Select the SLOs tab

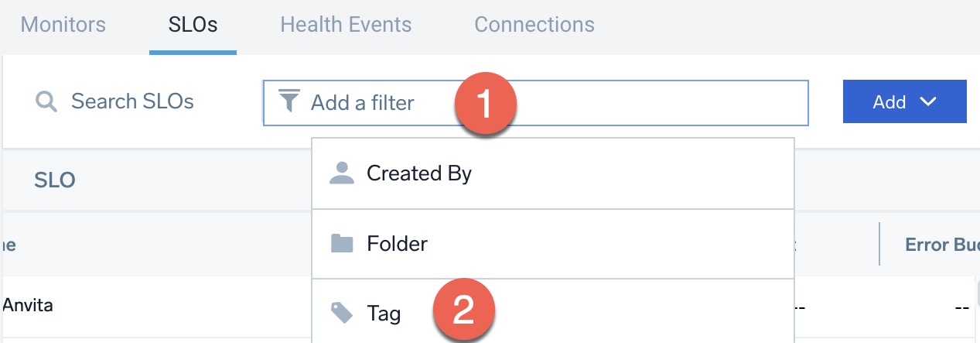193,25
